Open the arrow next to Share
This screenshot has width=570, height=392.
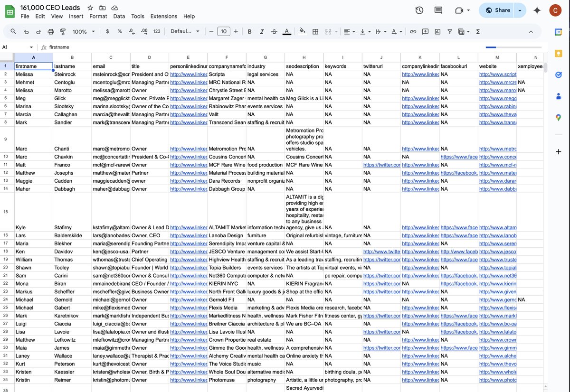click(521, 10)
